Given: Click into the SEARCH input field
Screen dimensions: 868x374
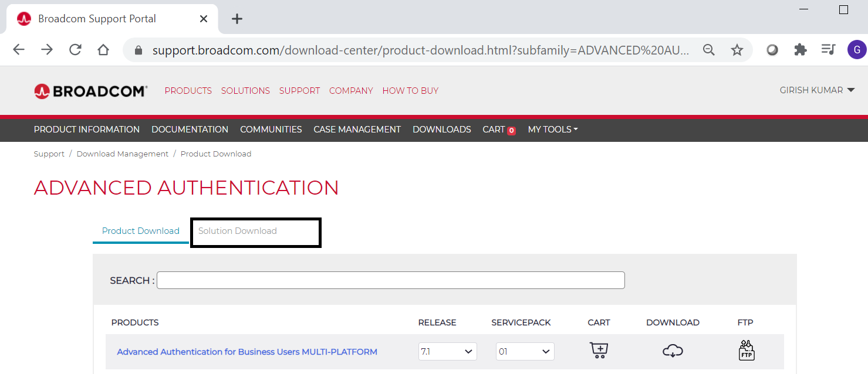Looking at the screenshot, I should pyautogui.click(x=391, y=280).
